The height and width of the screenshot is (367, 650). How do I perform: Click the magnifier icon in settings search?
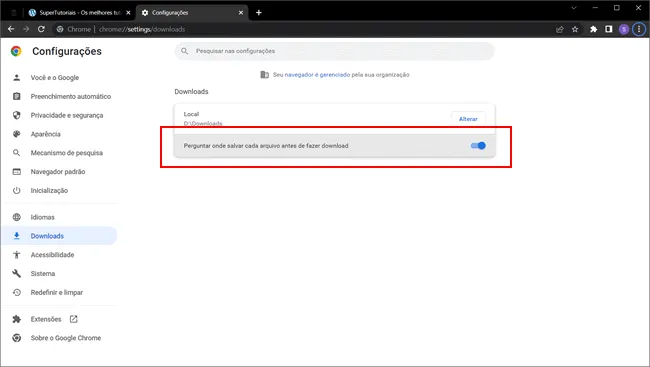pos(184,51)
